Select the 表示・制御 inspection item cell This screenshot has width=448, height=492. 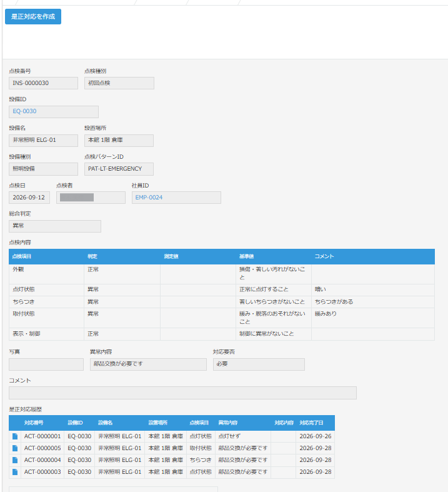tap(46, 334)
